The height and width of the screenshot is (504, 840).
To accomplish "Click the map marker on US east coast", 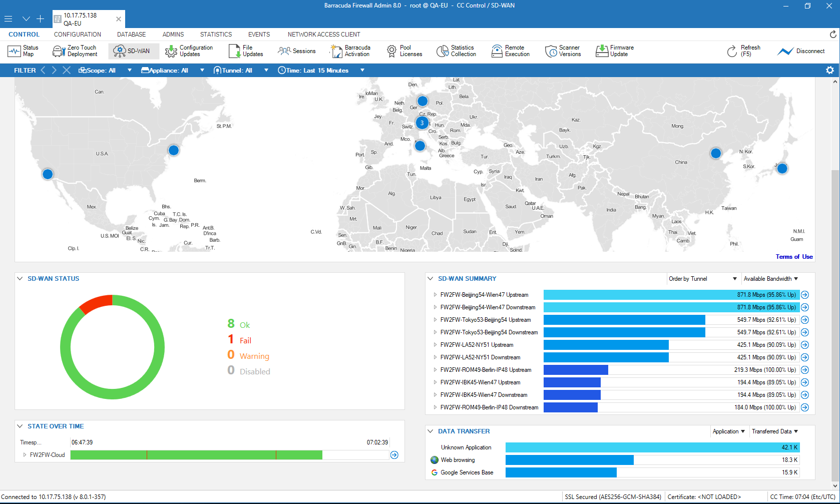I will click(x=174, y=150).
